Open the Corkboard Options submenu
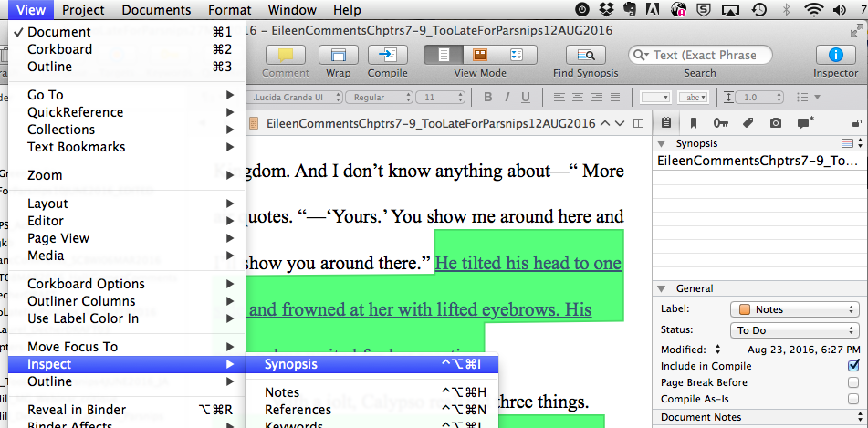 [127, 284]
